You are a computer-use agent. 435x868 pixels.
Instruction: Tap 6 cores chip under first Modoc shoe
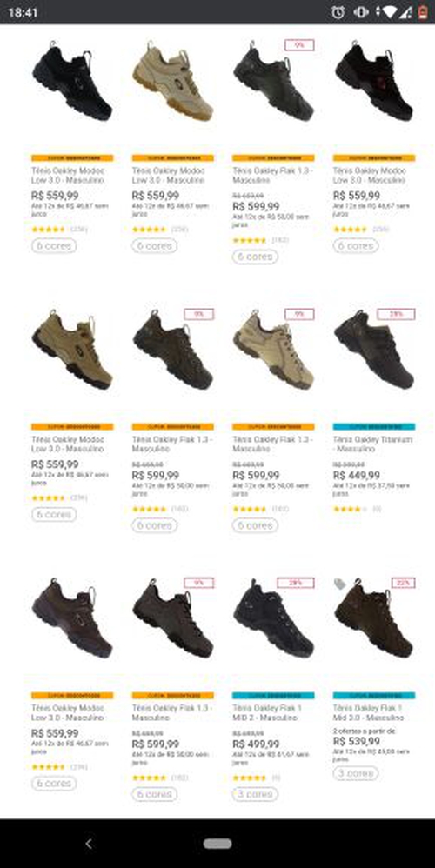pyautogui.click(x=54, y=245)
